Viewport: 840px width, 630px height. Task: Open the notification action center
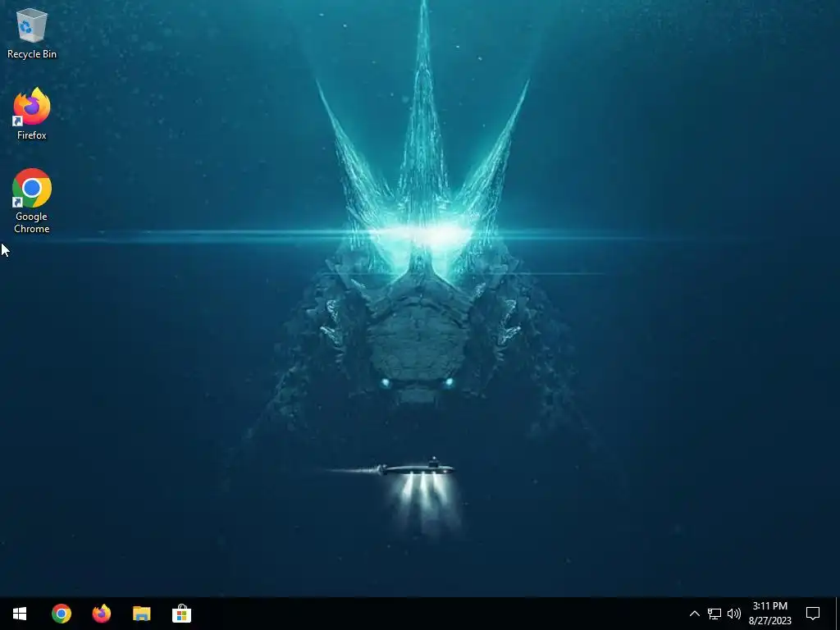point(813,614)
